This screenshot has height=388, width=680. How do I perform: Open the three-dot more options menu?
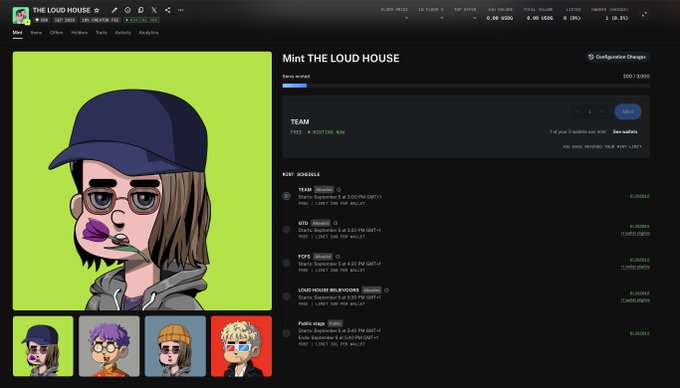click(x=181, y=10)
